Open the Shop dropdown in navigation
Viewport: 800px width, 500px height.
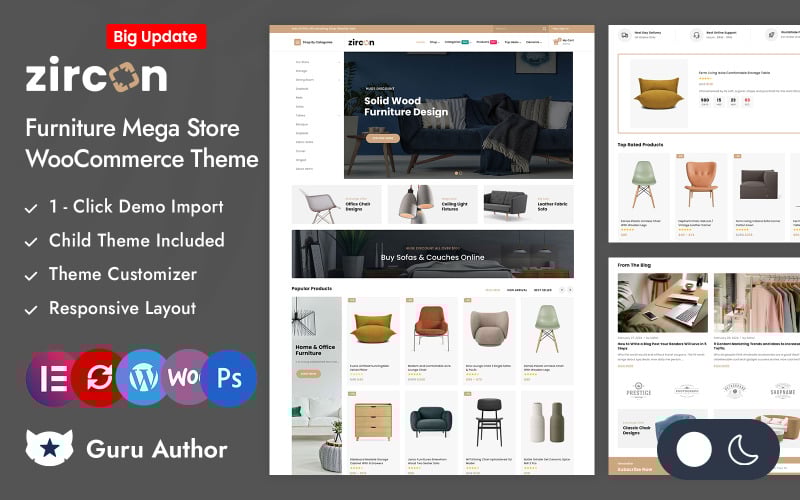click(434, 42)
